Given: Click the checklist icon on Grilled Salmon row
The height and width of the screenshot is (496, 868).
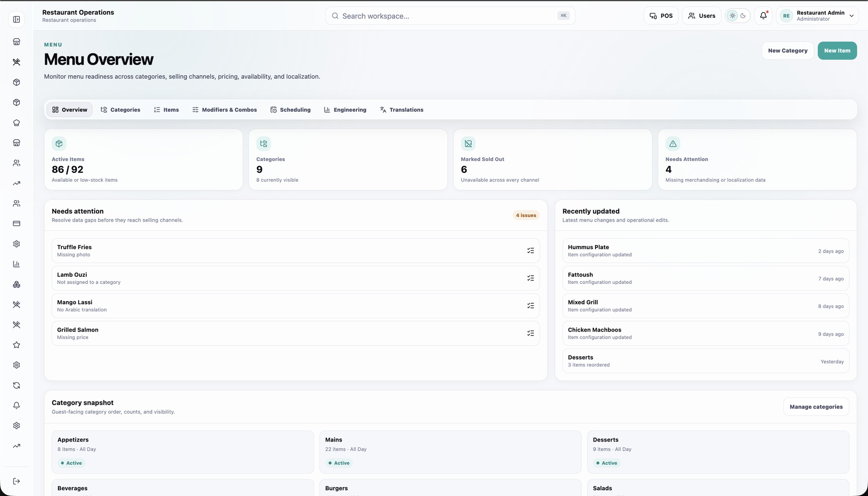Looking at the screenshot, I should click(530, 333).
